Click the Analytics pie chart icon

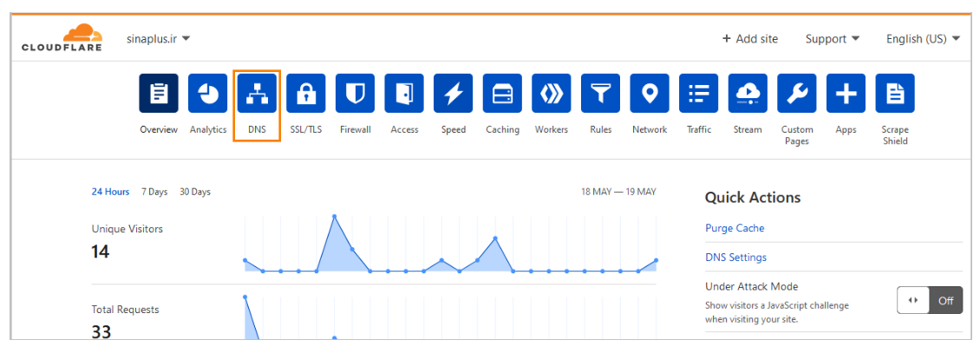208,94
